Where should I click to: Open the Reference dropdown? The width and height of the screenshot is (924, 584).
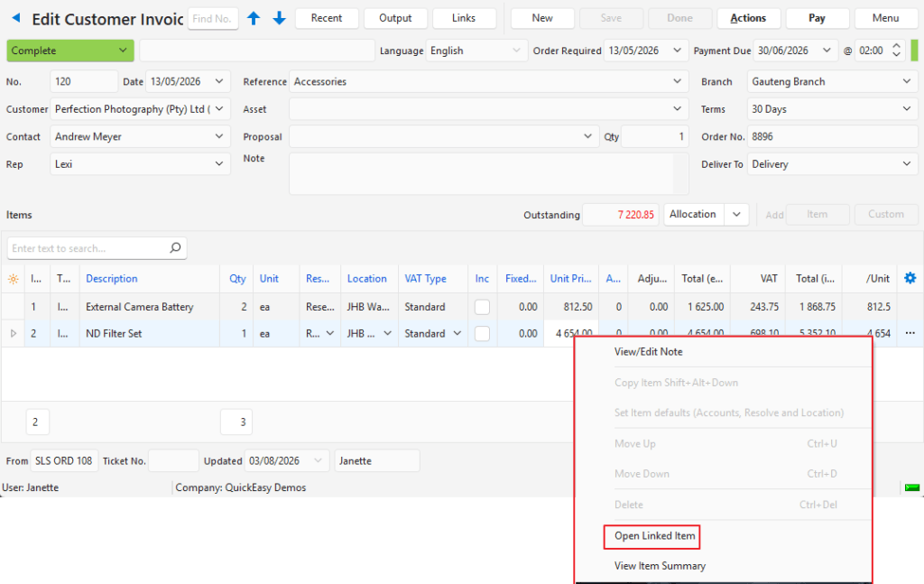click(x=677, y=81)
